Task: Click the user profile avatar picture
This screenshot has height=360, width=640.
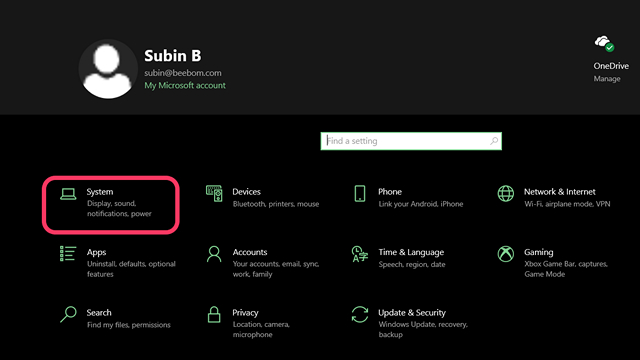Action: click(108, 69)
